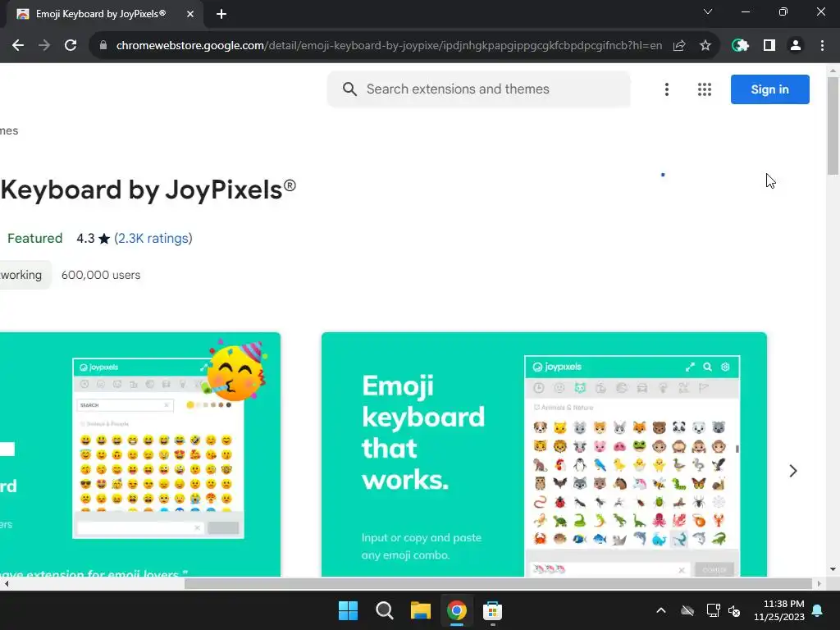Open Chrome's three-dot menu
The image size is (840, 630).
[822, 46]
